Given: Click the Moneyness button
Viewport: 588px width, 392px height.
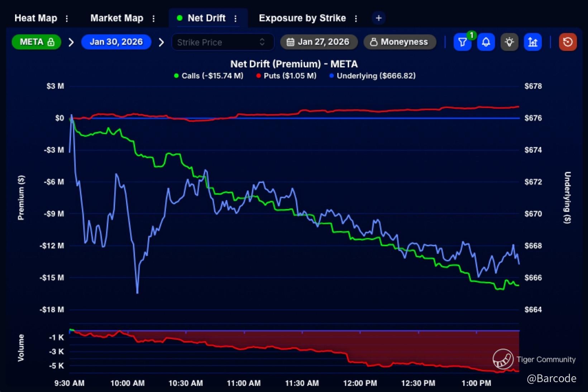Looking at the screenshot, I should (400, 42).
